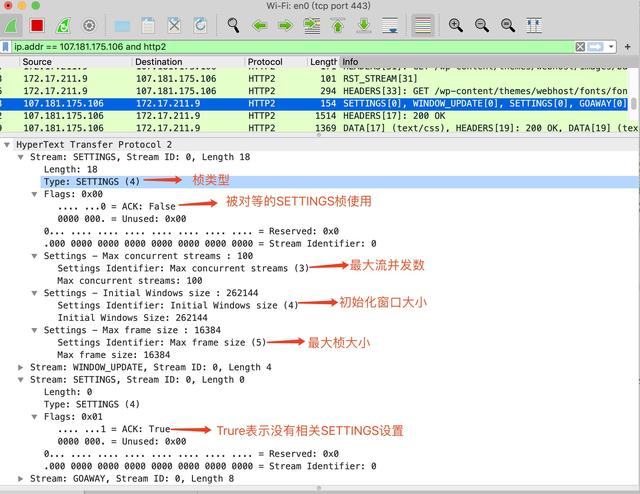Toggle packet list colorization
640x494 pixels.
423,25
